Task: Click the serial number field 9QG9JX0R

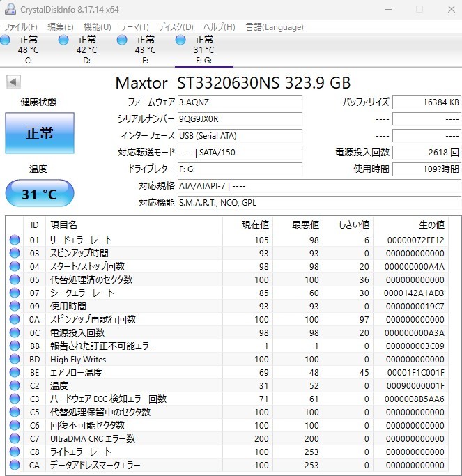Action: coord(239,118)
